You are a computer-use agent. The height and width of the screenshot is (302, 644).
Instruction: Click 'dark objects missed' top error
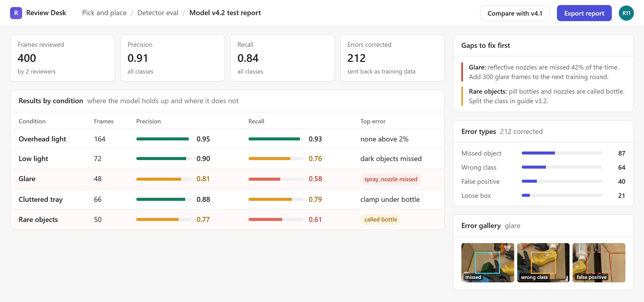pos(391,159)
